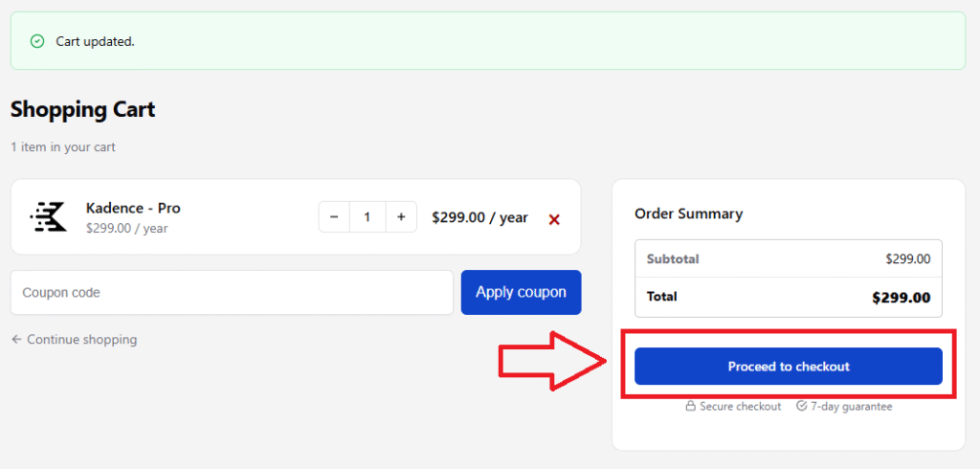Click the Proceed to checkout button
The image size is (980, 469).
tap(789, 367)
